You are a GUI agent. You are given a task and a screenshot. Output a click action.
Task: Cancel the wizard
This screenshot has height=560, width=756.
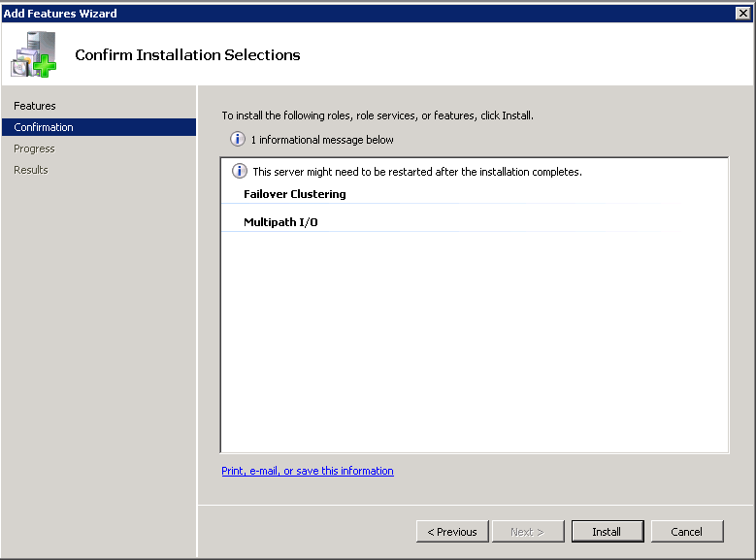[686, 532]
